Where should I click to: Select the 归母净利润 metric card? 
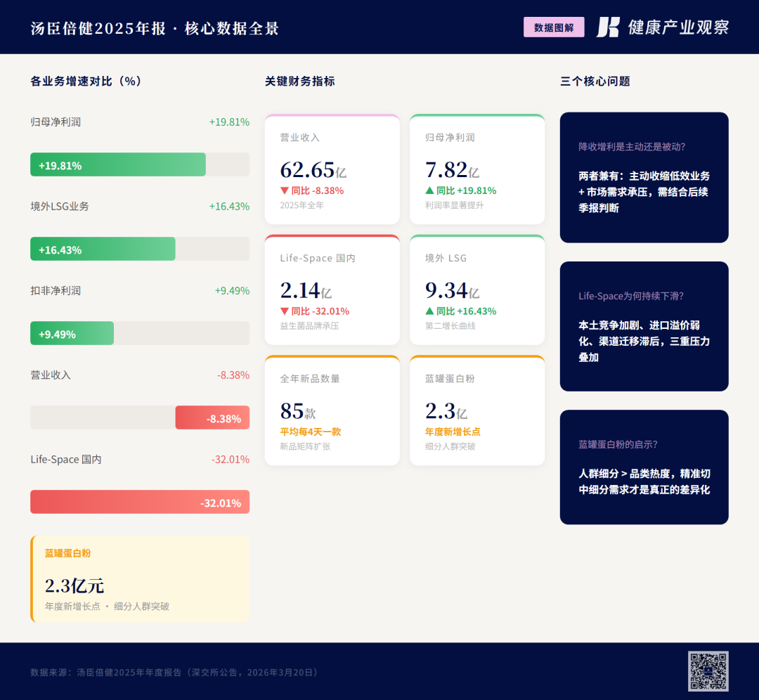click(x=477, y=169)
